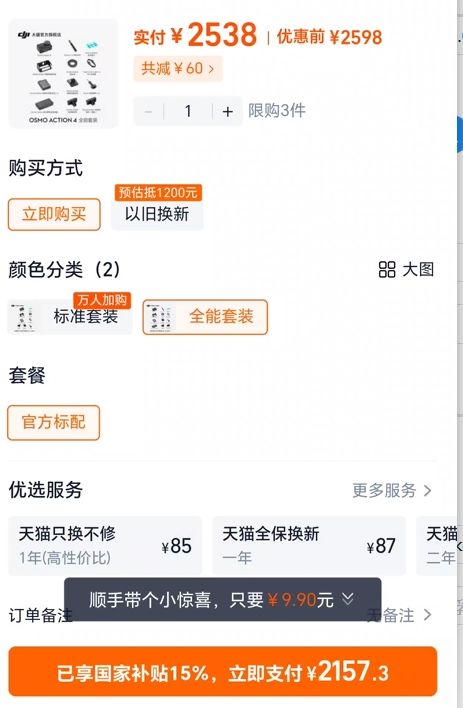Select the 以旧换新 trade-in option
This screenshot has width=463, height=708.
157,214
